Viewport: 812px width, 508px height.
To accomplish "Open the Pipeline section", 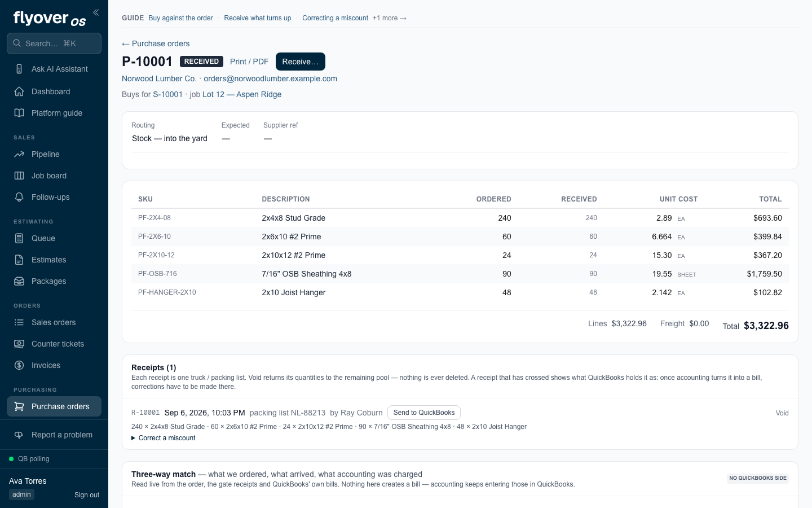I will pos(54,154).
